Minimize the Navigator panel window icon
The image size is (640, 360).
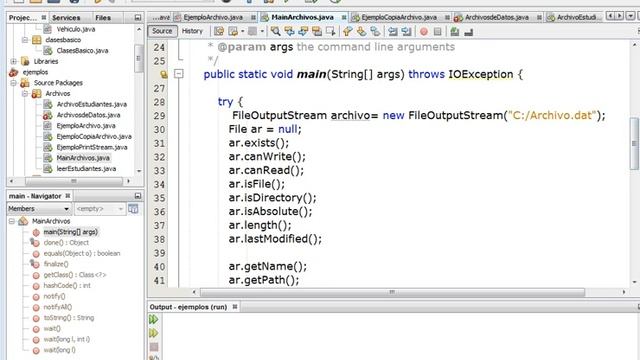tap(138, 196)
